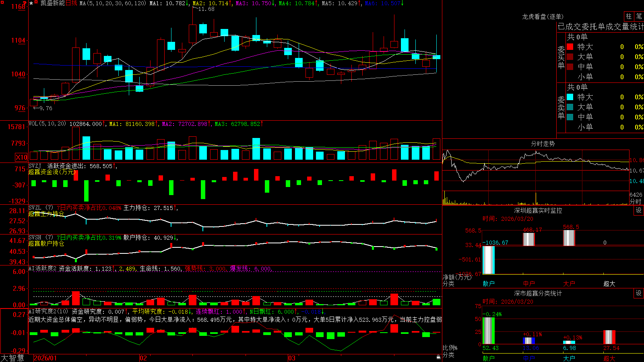Click the SVZL (7) indicator name
The width and height of the screenshot is (644, 362).
click(41, 208)
